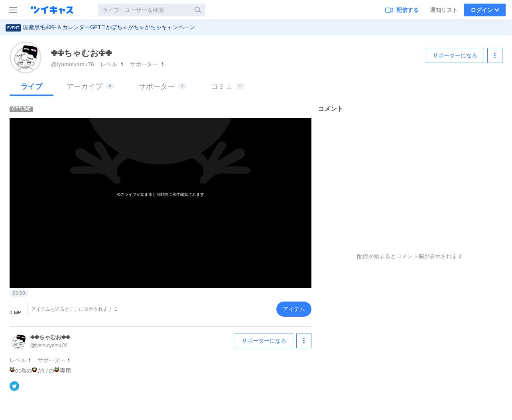Image resolution: width=512 pixels, height=420 pixels.
Task: Click the アイテム button
Action: click(294, 309)
